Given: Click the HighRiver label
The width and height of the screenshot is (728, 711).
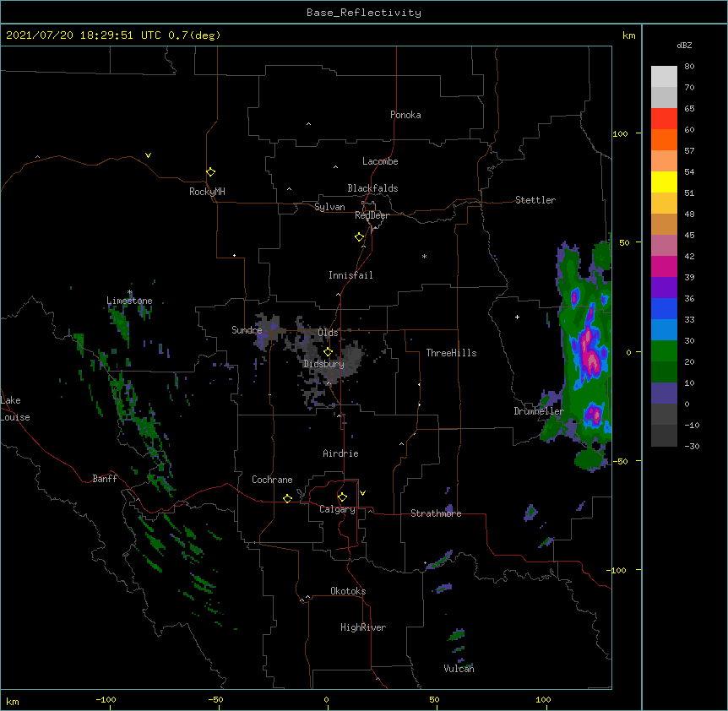Looking at the screenshot, I should pos(363,627).
